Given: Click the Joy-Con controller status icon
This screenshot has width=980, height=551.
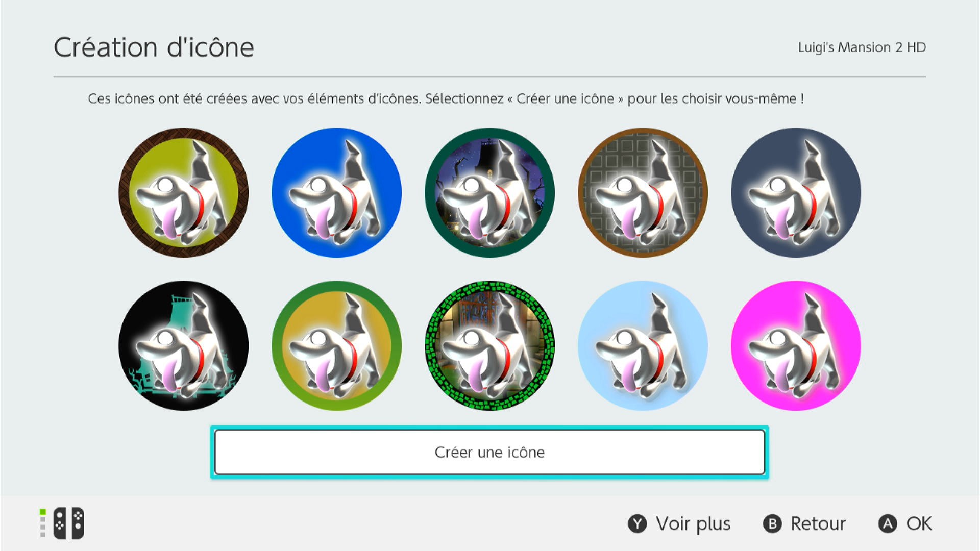Looking at the screenshot, I should (x=62, y=523).
